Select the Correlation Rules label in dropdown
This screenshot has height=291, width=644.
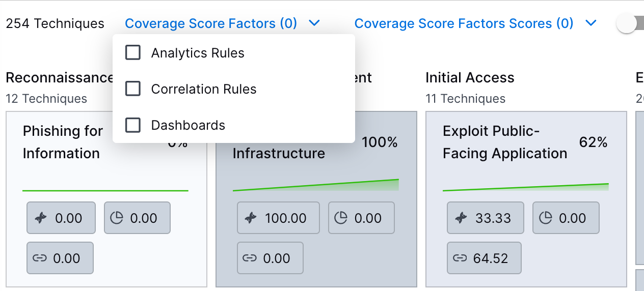[204, 89]
